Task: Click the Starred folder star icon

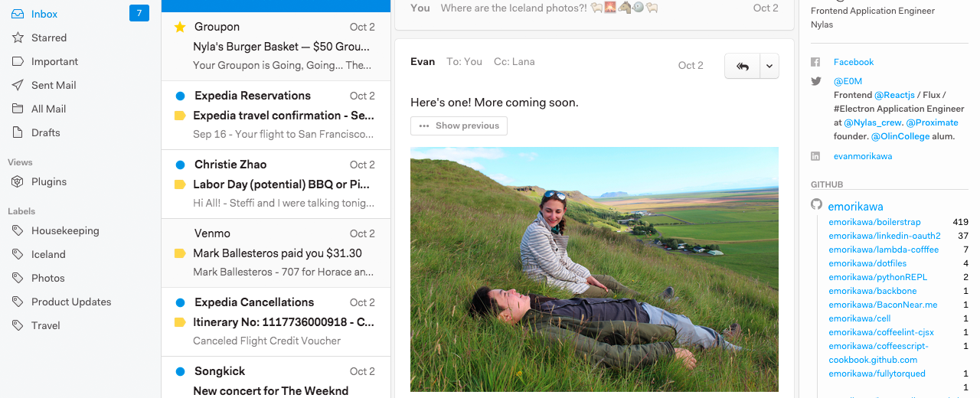Action: pos(18,38)
